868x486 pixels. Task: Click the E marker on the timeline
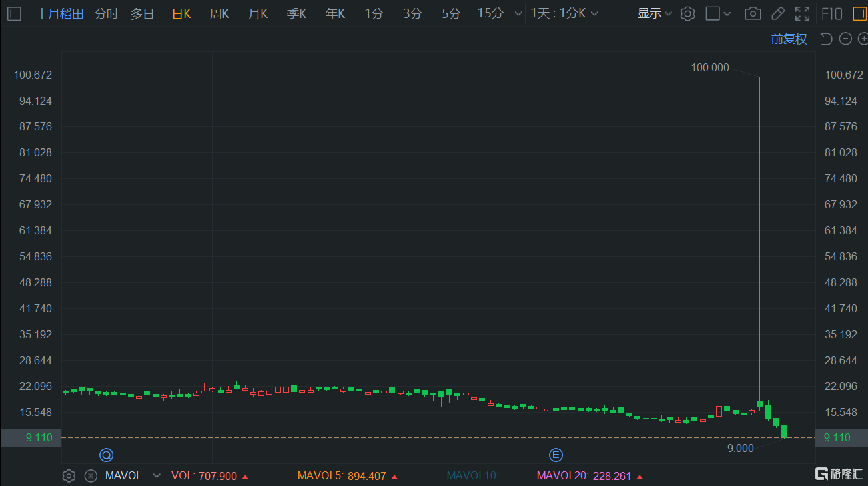tap(556, 455)
